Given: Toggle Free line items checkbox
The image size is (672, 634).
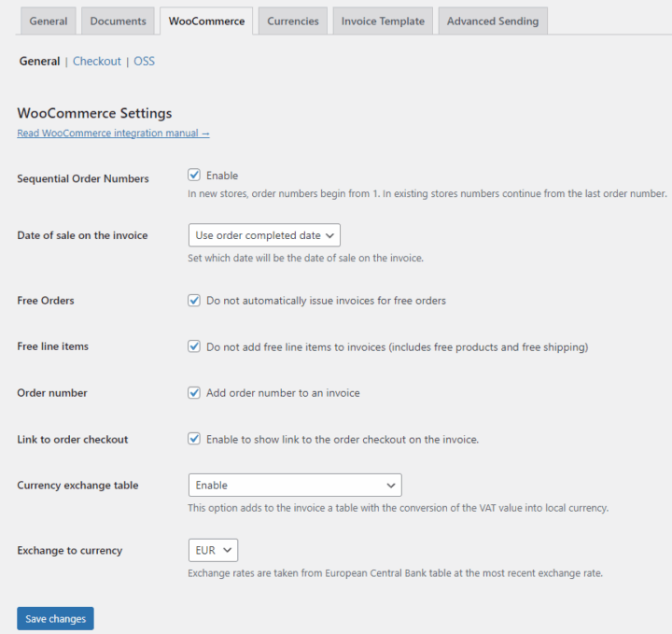Looking at the screenshot, I should click(194, 346).
